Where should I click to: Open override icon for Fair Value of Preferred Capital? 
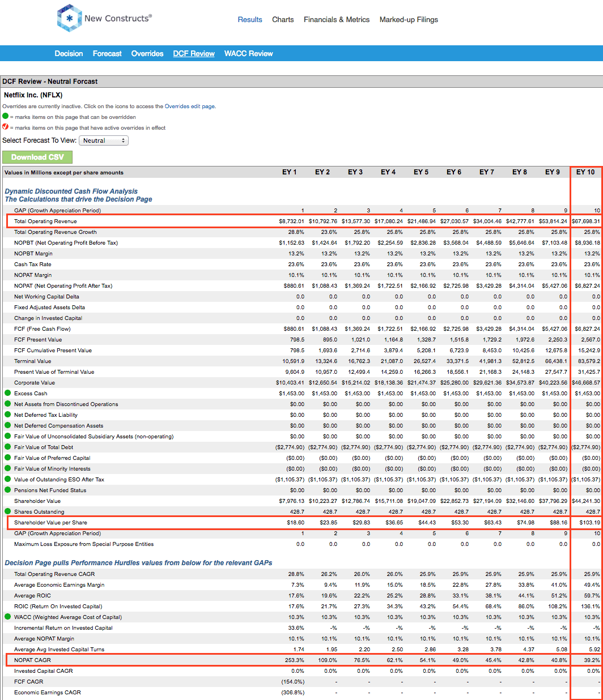pyautogui.click(x=8, y=458)
